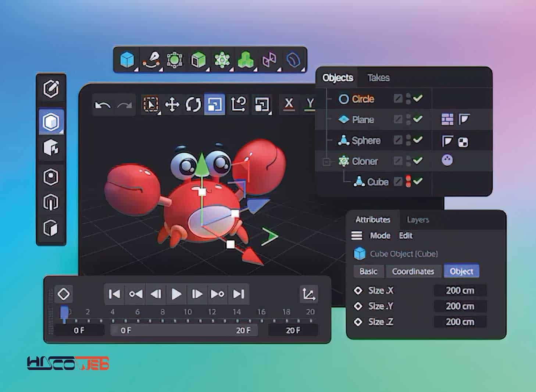Viewport: 536px width, 392px height.
Task: Click the timeline preview range bar
Action: (185, 330)
